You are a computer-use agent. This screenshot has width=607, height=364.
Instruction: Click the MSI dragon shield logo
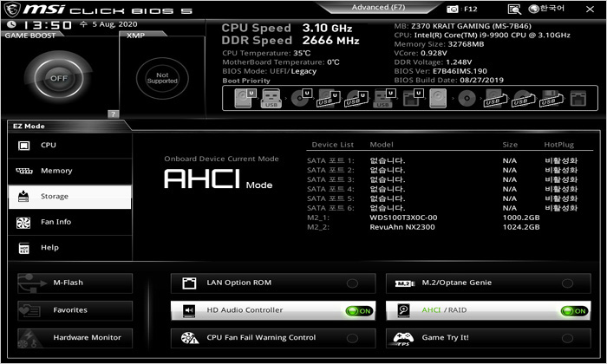point(11,10)
